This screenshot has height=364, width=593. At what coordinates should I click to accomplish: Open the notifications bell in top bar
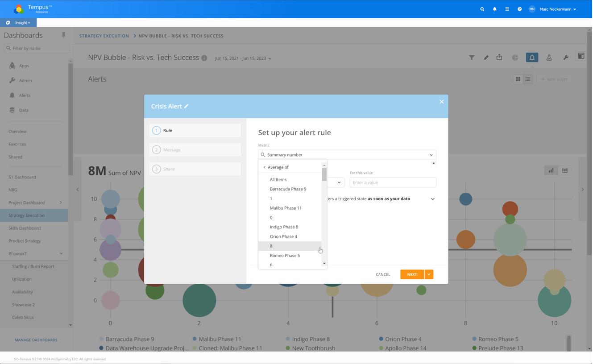494,9
